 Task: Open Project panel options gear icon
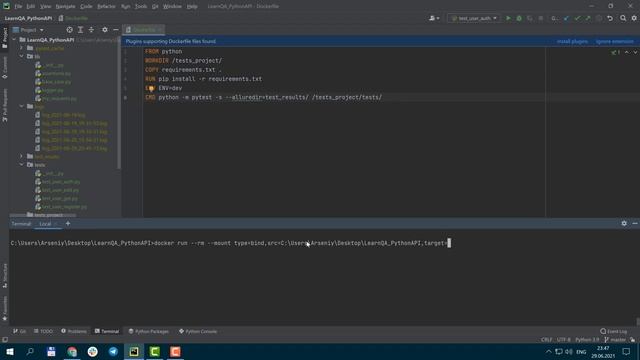[x=105, y=30]
